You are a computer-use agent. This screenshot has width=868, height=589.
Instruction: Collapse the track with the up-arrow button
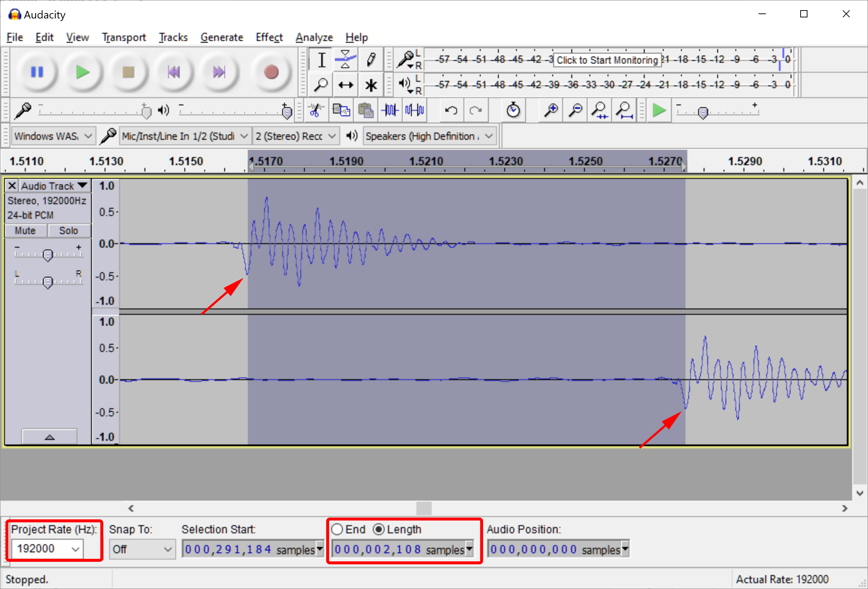tap(49, 437)
